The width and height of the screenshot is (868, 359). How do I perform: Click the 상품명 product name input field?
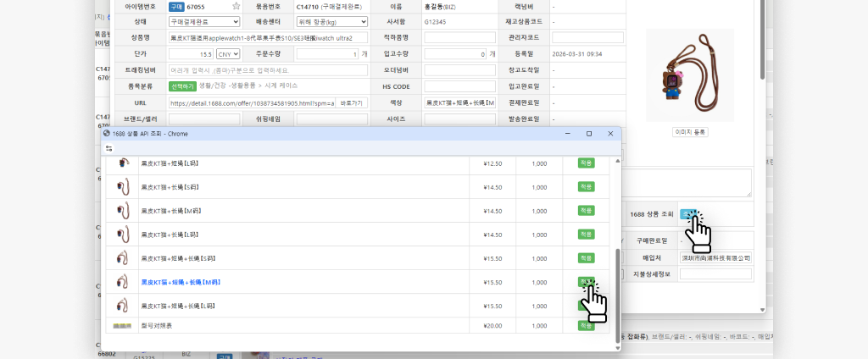(x=268, y=37)
